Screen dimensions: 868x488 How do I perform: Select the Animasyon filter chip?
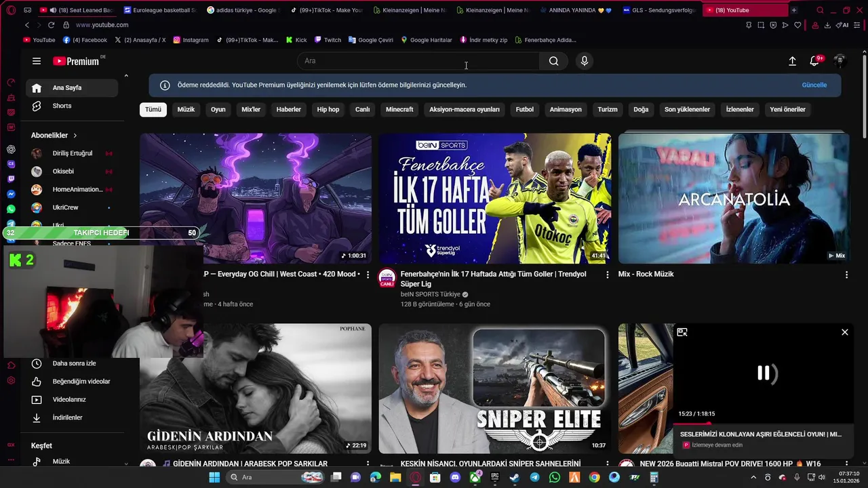pos(566,110)
